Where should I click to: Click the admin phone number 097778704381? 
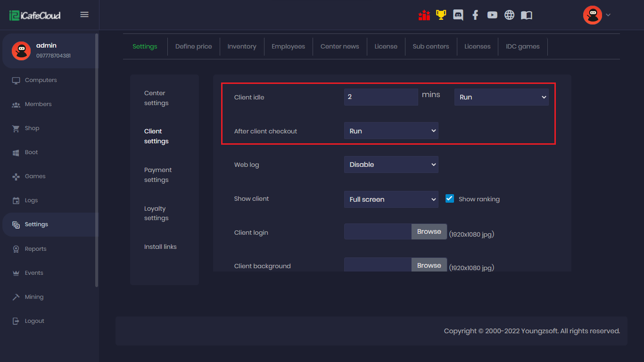(53, 56)
